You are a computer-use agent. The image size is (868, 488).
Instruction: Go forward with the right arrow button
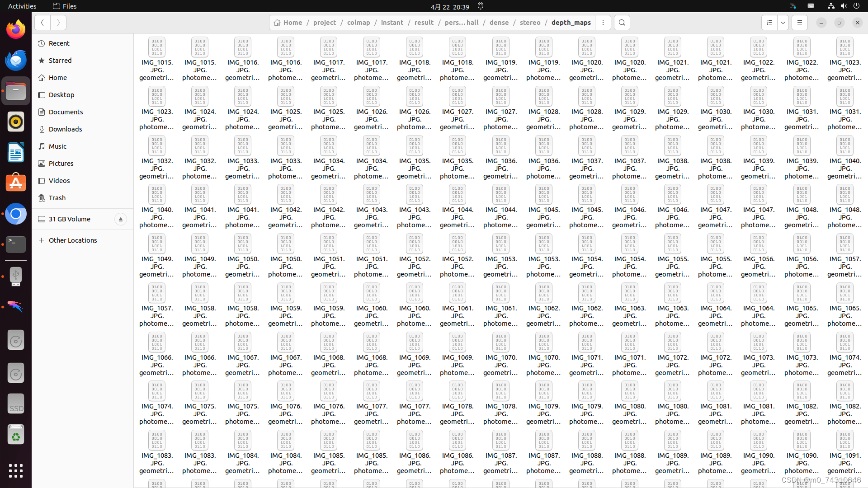point(58,23)
